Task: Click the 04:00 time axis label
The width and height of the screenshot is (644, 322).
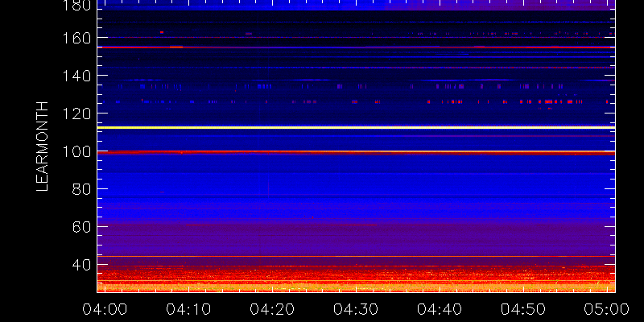Action: coord(105,309)
